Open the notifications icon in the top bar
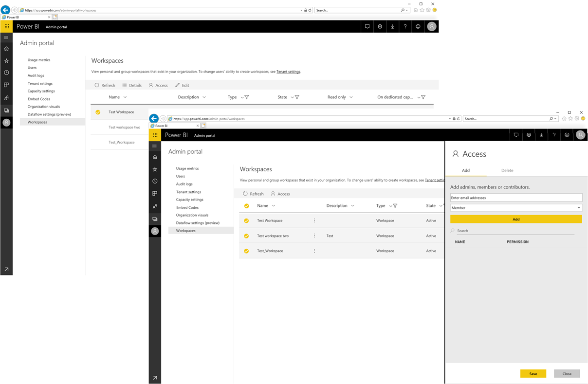 pos(516,135)
